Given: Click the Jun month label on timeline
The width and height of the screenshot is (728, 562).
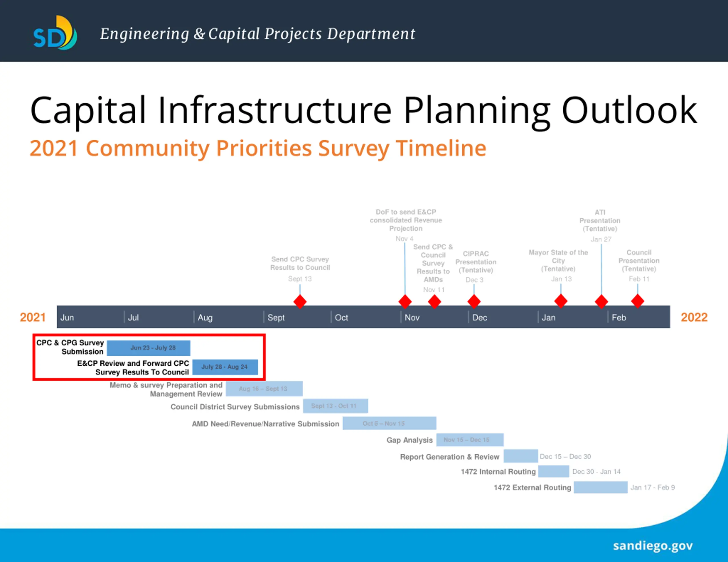Looking at the screenshot, I should pyautogui.click(x=67, y=317).
